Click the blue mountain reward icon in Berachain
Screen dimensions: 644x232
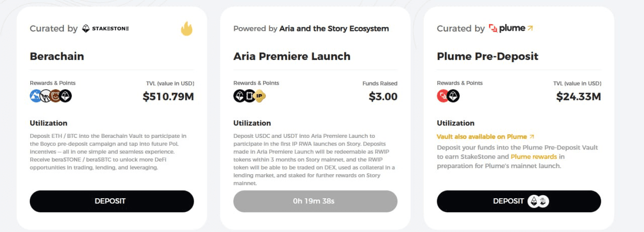[36, 96]
